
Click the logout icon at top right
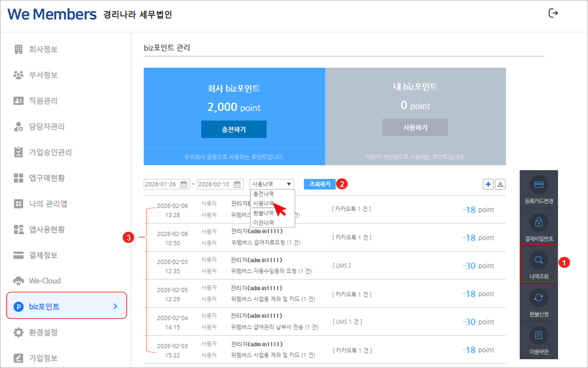click(x=553, y=13)
